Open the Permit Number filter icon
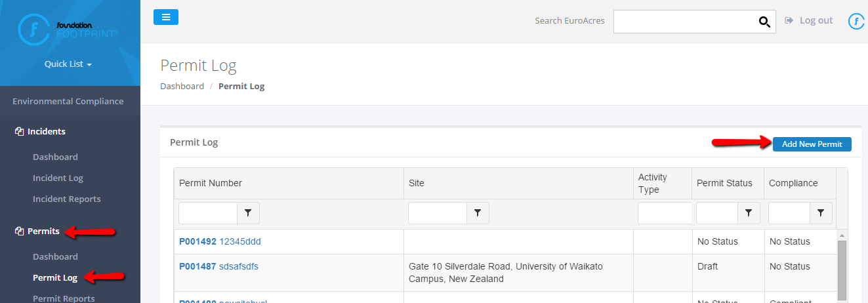The width and height of the screenshot is (868, 303). 248,213
